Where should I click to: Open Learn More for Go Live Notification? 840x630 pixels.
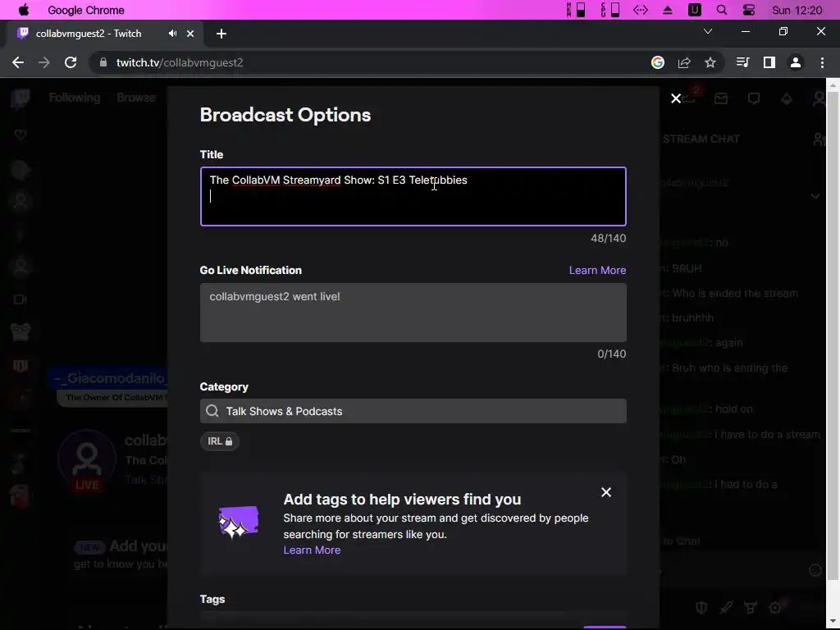click(x=597, y=271)
